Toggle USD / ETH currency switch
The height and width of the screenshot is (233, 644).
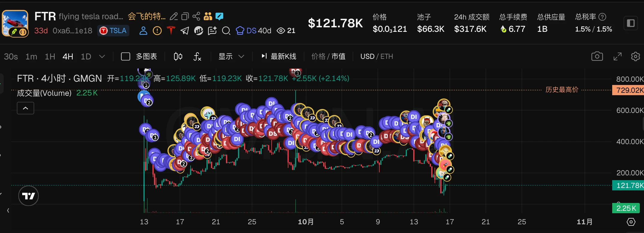tap(377, 56)
